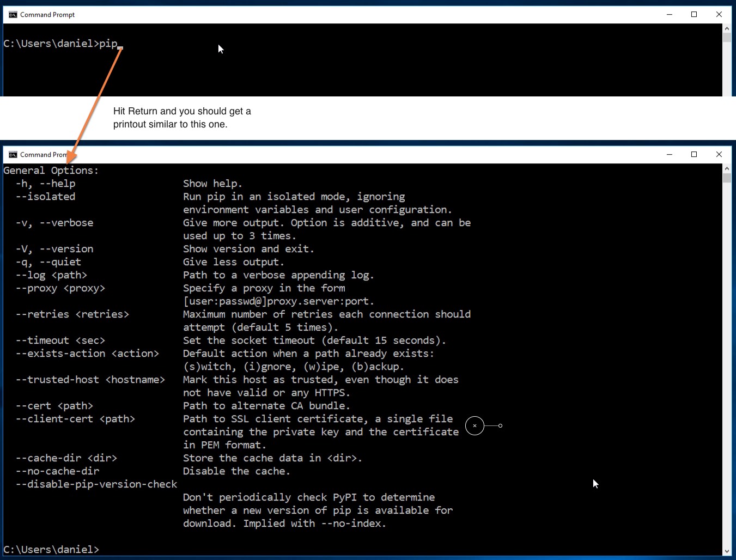Click the Command Prompt icon in bottom window title bar
This screenshot has height=560, width=736.
13,154
